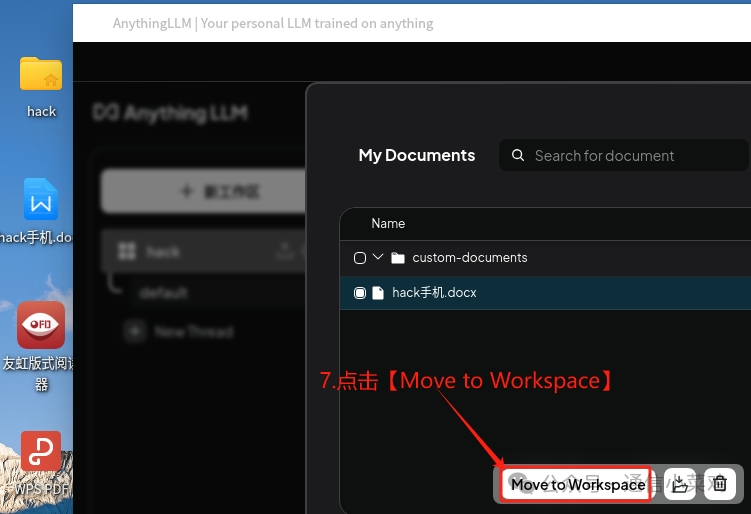Tick the custom-documents folder checkbox
The width and height of the screenshot is (751, 514).
(x=360, y=258)
